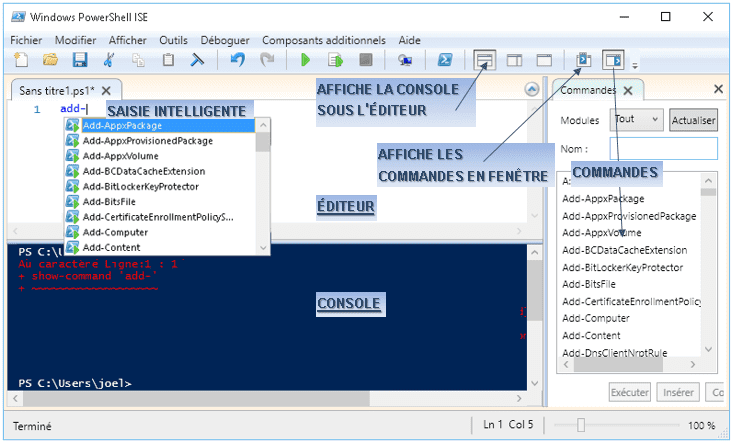The height and width of the screenshot is (441, 732).
Task: Select Add-BitLockerKeyProtector in Commandes panel
Action: pyautogui.click(x=622, y=267)
